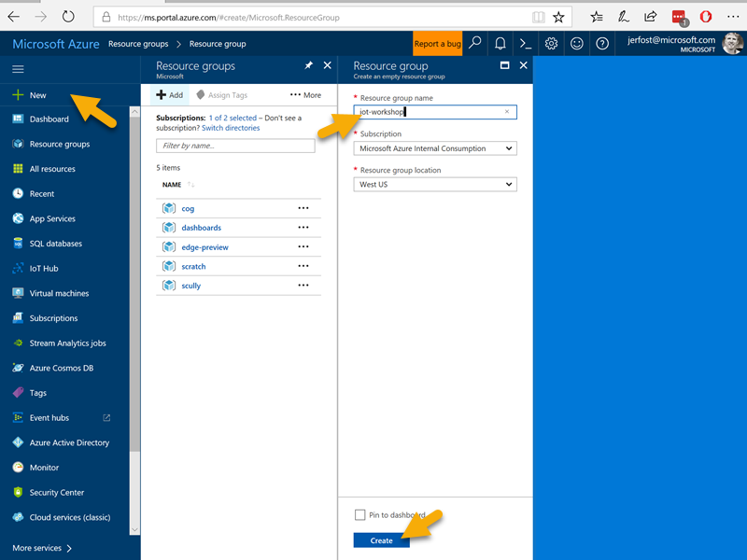The width and height of the screenshot is (747, 560).
Task: Open the More commands menu
Action: (306, 95)
